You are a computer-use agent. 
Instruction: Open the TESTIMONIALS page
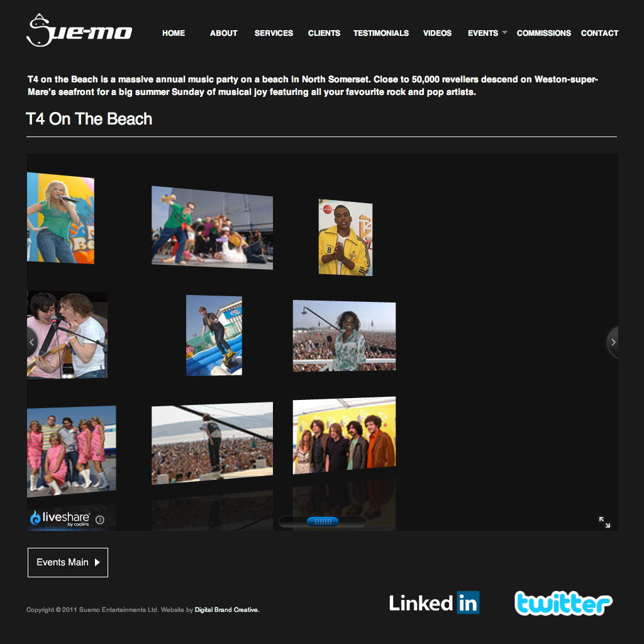[x=380, y=33]
